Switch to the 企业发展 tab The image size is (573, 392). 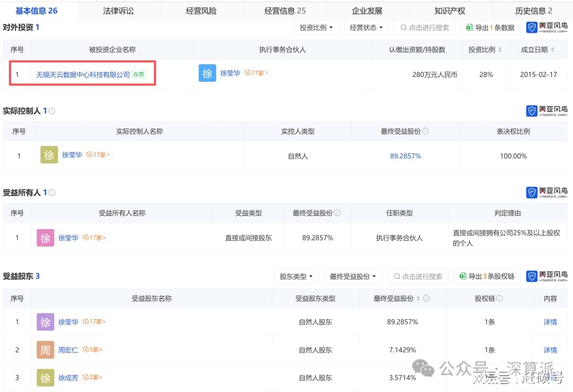(x=367, y=11)
